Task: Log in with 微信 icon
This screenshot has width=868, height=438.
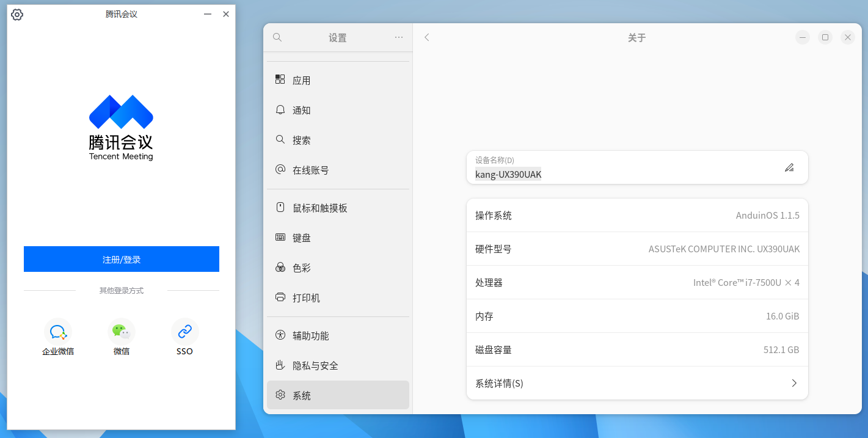Action: (x=122, y=332)
